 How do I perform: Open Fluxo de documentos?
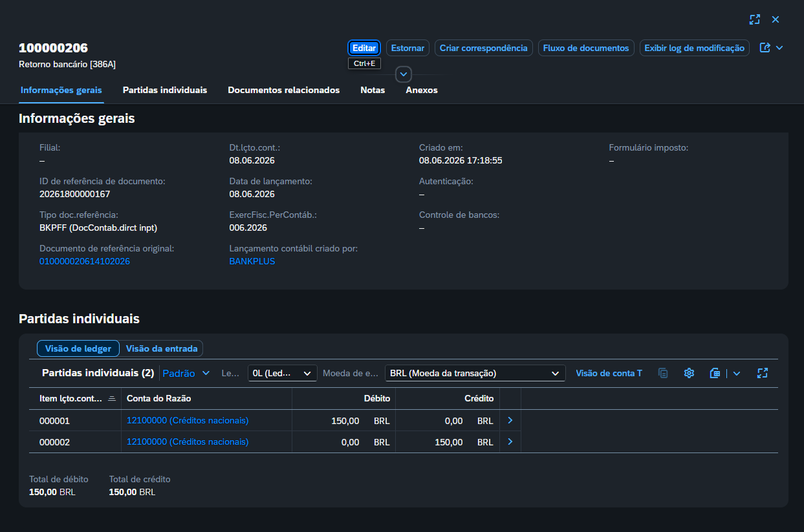click(x=586, y=48)
